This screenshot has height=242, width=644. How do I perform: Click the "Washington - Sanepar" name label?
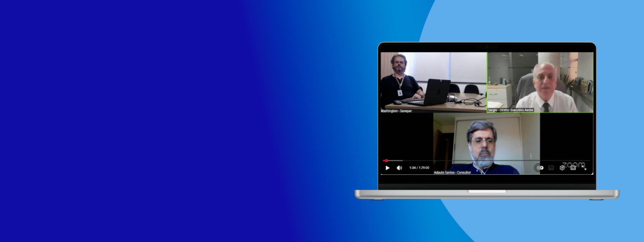pyautogui.click(x=396, y=110)
